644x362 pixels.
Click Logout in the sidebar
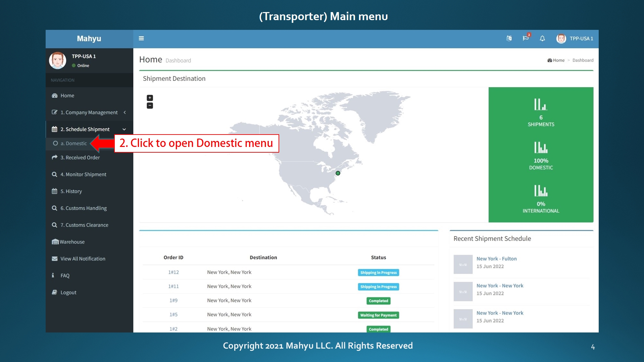(89, 292)
